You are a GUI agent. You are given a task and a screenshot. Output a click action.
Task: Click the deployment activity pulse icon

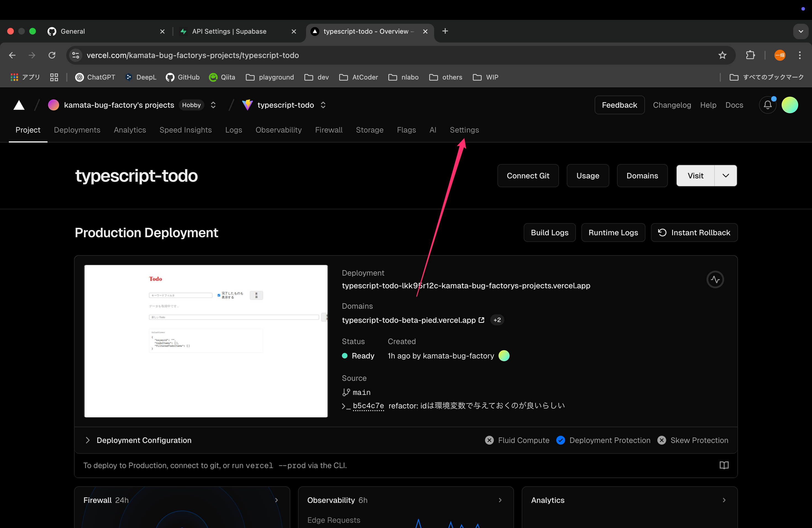715,280
